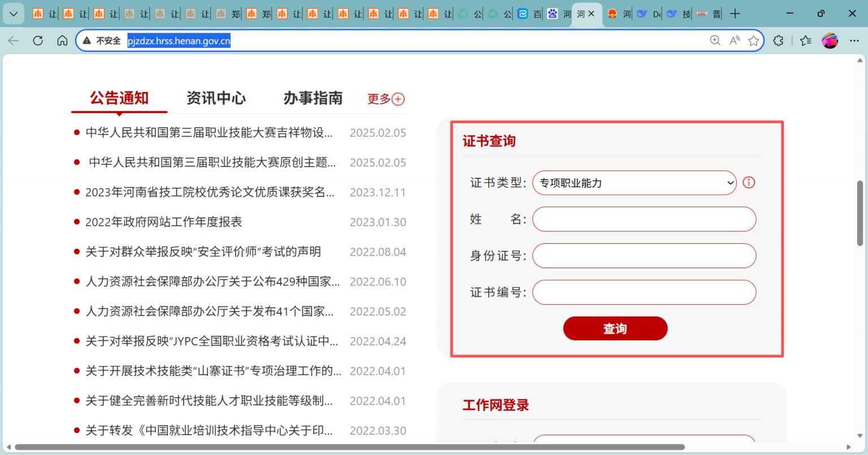Click the 更多 plus circle icon

coord(398,99)
